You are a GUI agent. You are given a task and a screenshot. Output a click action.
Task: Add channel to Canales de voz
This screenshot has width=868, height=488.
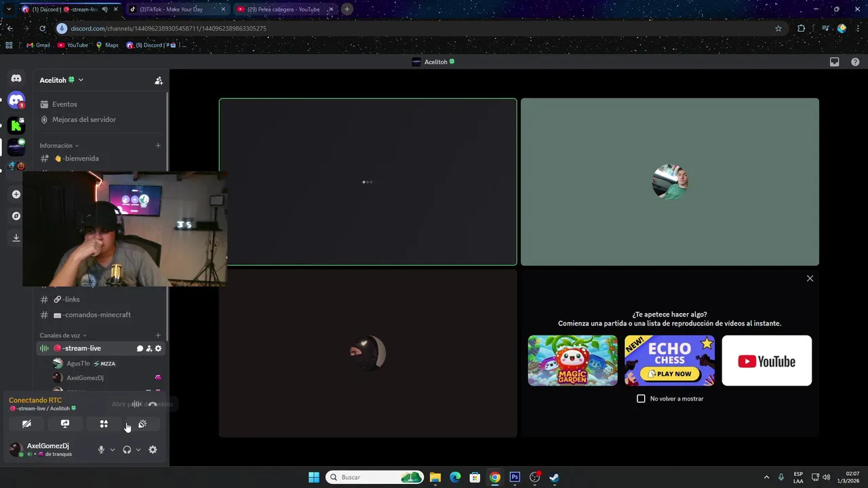pos(158,335)
